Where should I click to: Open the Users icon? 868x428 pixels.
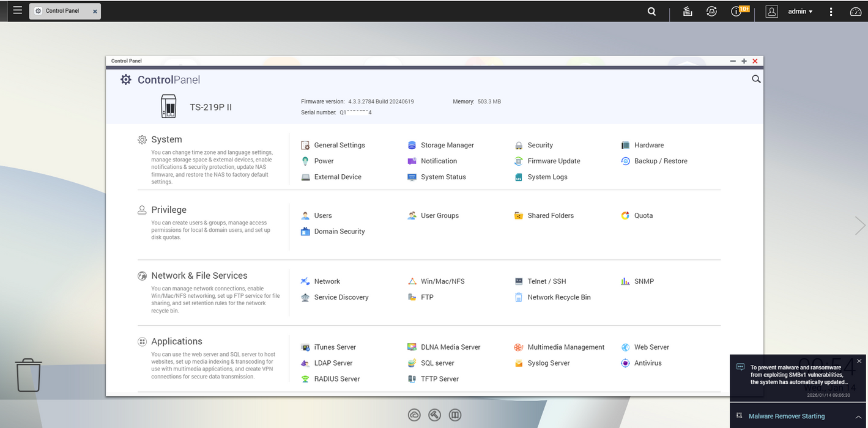(305, 216)
